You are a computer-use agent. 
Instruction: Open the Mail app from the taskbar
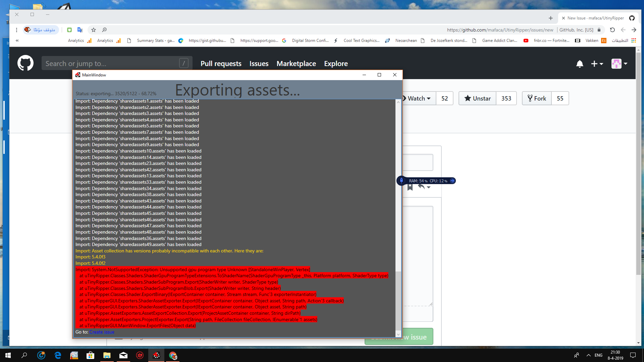click(x=123, y=356)
